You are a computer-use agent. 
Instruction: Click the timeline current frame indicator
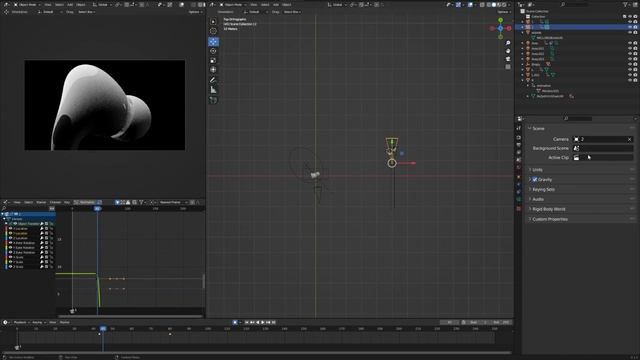(x=103, y=329)
